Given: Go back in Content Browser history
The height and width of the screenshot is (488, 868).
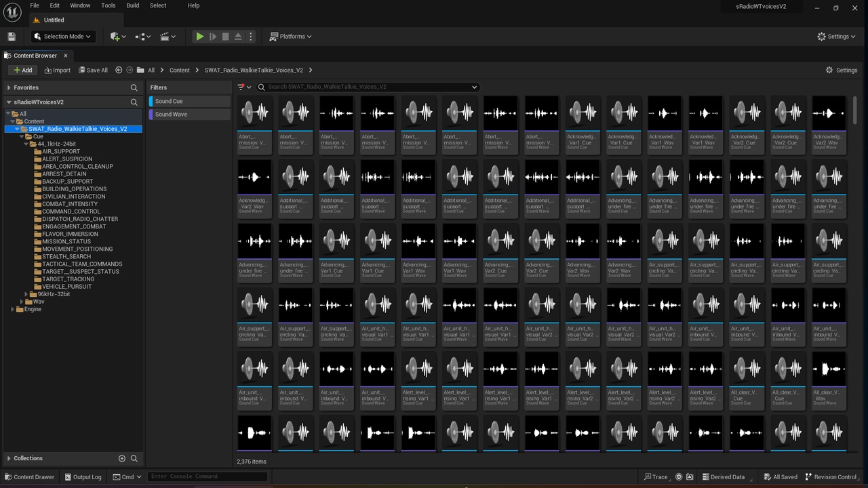Looking at the screenshot, I should click(x=119, y=70).
